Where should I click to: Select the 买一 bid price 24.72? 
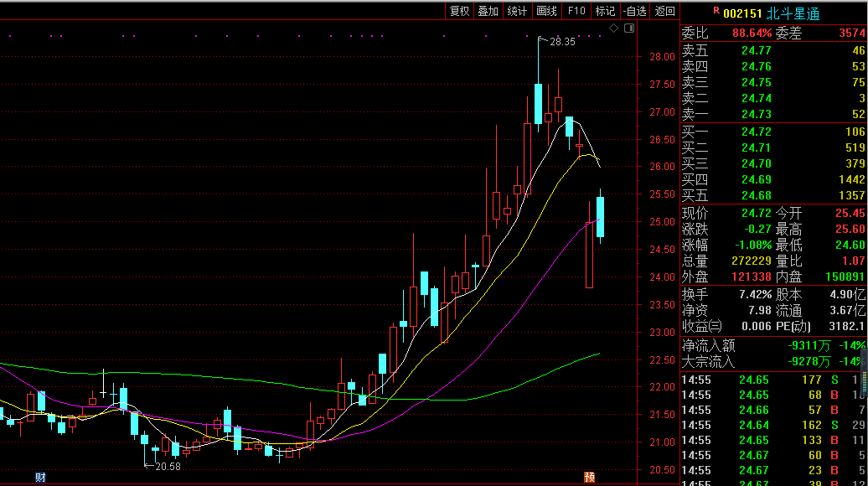(756, 132)
